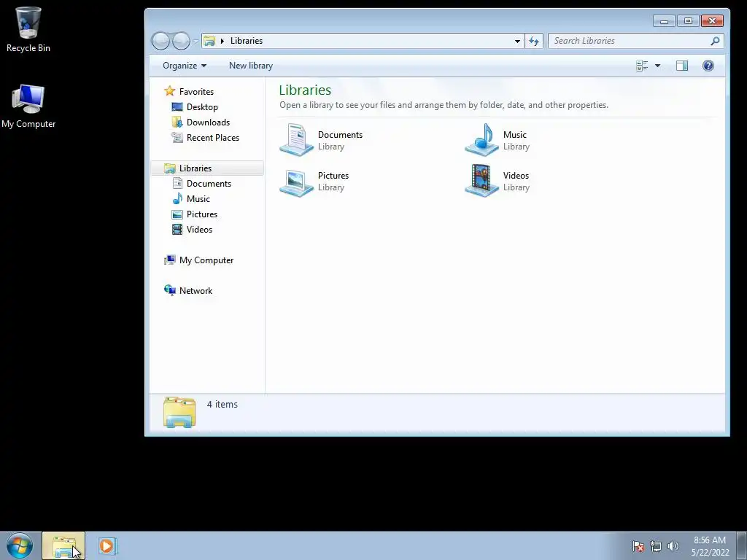Click the network icon in system tray
The image size is (747, 560).
[x=656, y=546]
